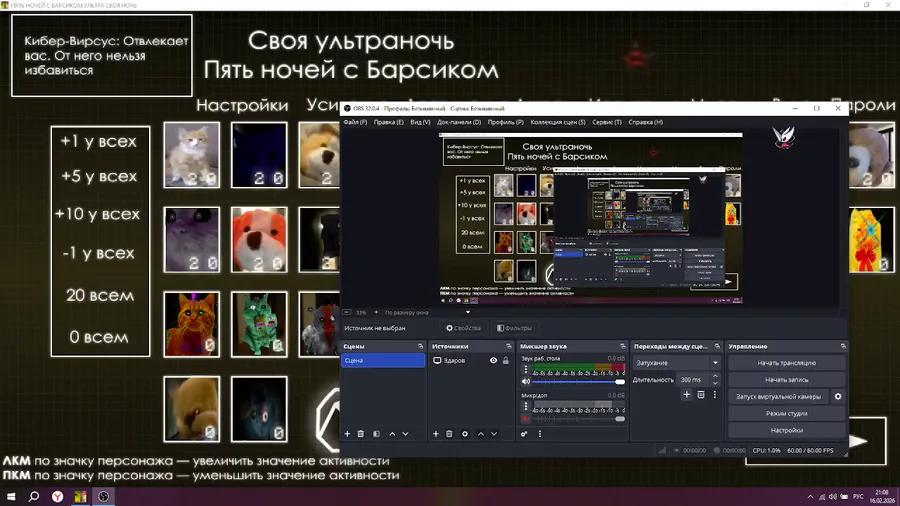Show hidden tray icons chevron
Screen dimensions: 900x506
810,497
